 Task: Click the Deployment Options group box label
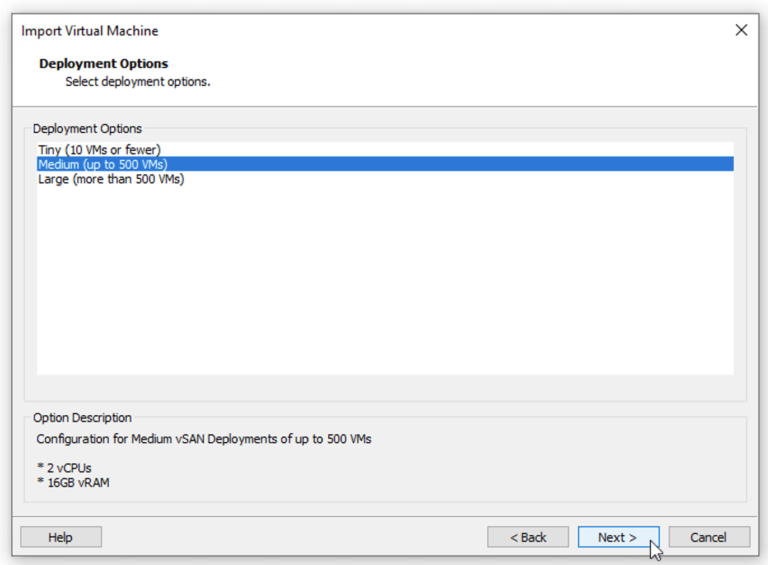(x=87, y=128)
